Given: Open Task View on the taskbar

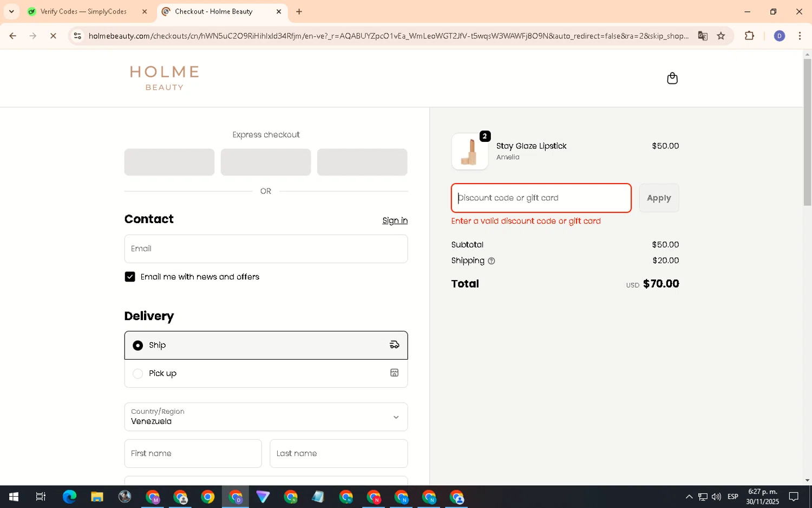Looking at the screenshot, I should (x=41, y=497).
